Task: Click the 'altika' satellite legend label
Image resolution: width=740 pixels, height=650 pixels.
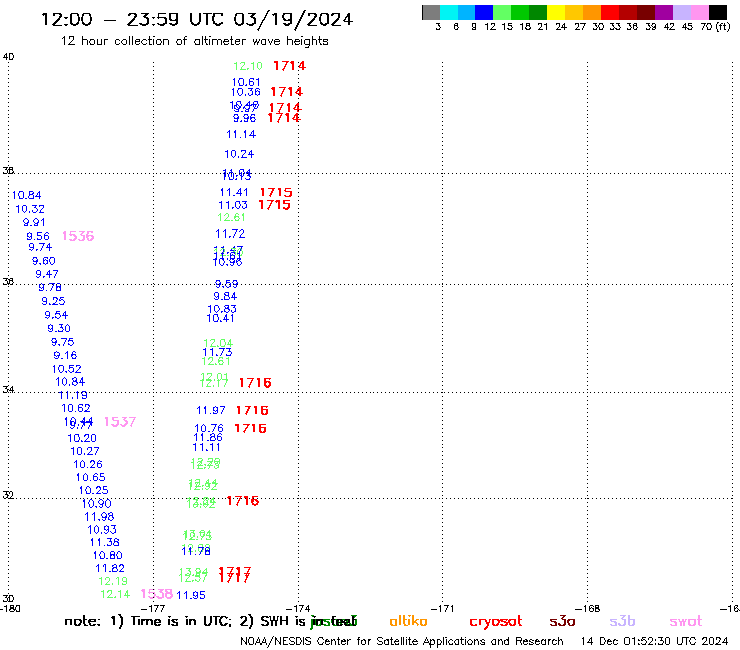Action: pos(408,621)
